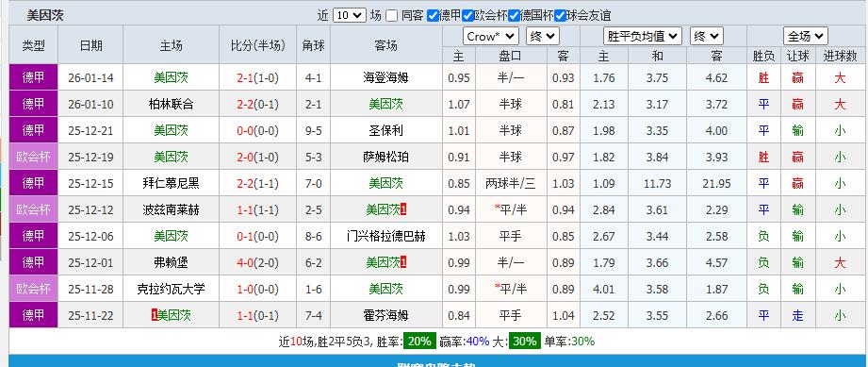Screen dimensions: 868x367
Task: Click the home team 克拉约瓦大学
Action: (171, 289)
